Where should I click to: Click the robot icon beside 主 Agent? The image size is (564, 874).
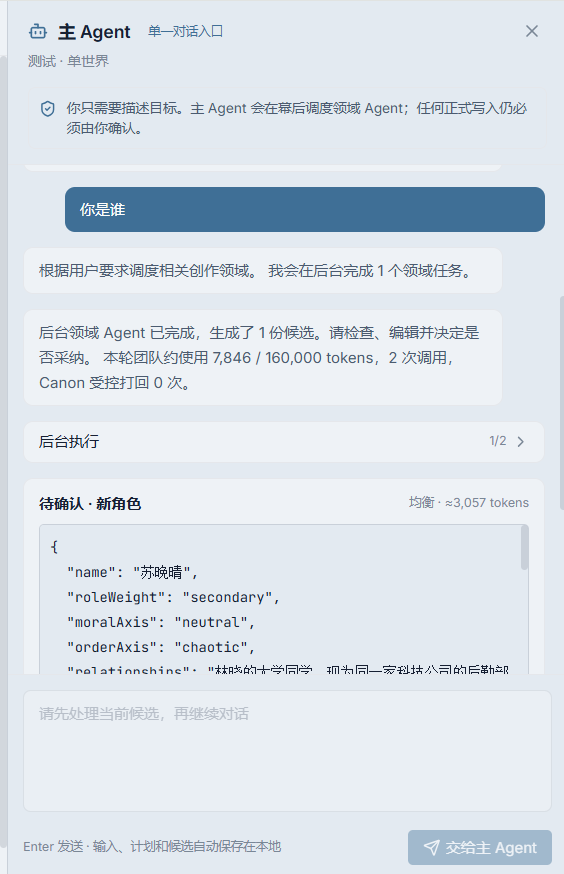[x=38, y=32]
